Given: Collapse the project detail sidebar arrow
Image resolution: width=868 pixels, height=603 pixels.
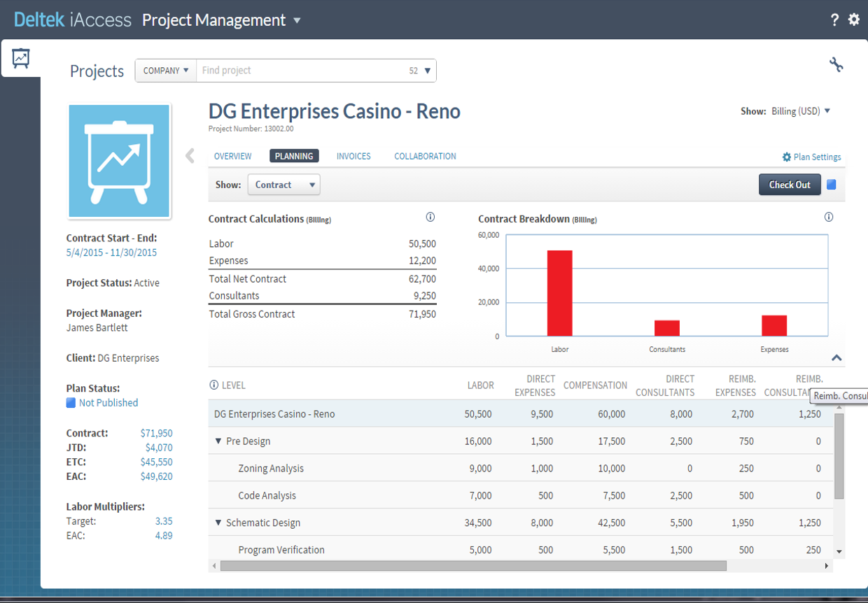Looking at the screenshot, I should [x=190, y=156].
